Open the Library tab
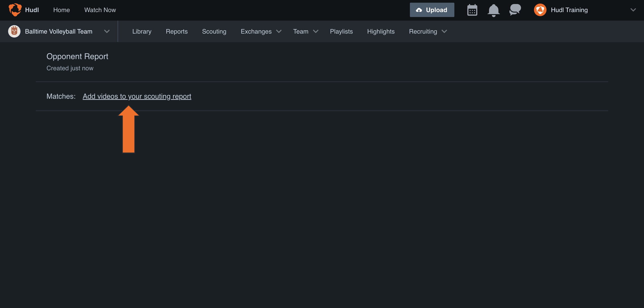Image resolution: width=644 pixels, height=308 pixels. coord(142,31)
